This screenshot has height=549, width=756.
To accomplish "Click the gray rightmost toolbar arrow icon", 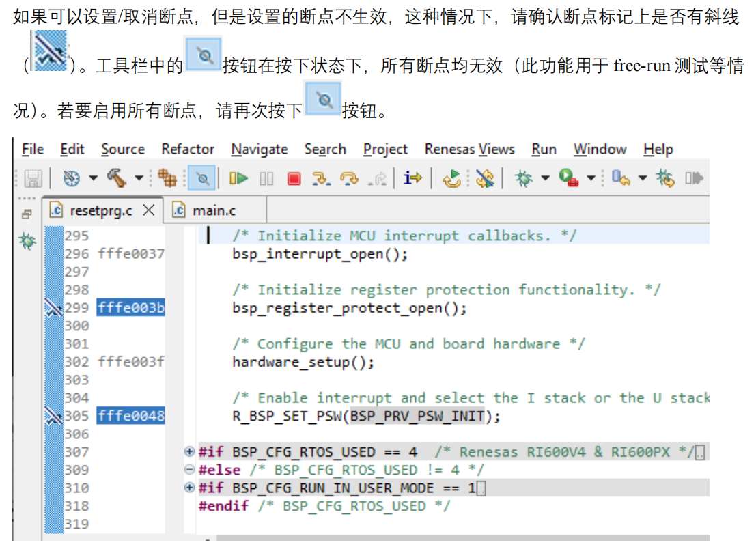I will [x=694, y=179].
